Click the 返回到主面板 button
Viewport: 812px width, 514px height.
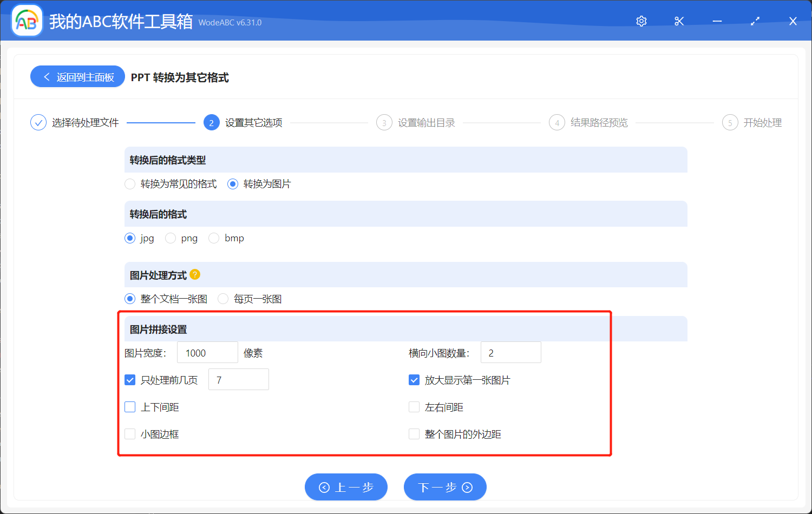point(77,76)
